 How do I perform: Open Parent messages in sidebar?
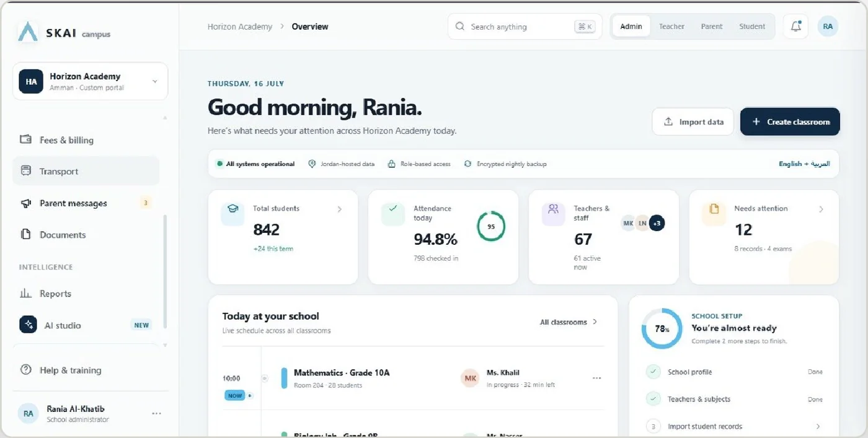pyautogui.click(x=86, y=203)
